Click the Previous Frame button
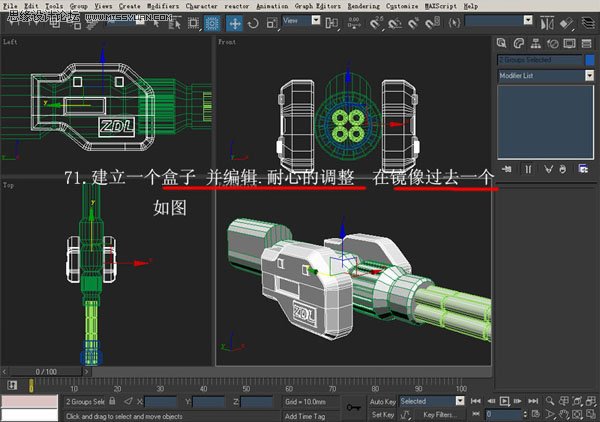The image size is (600, 422). tap(490, 401)
